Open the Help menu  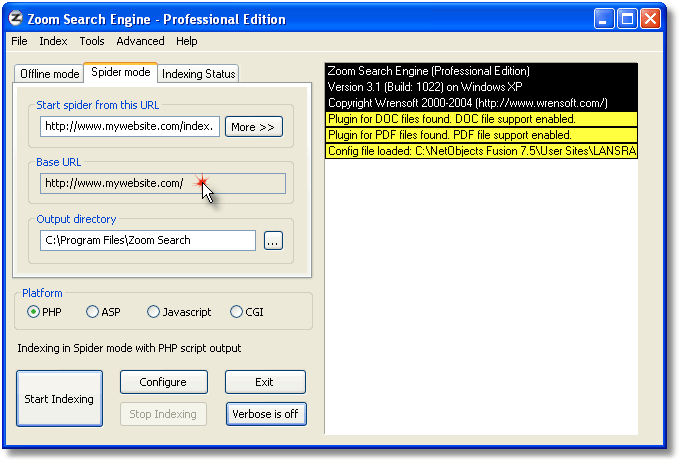pos(187,41)
